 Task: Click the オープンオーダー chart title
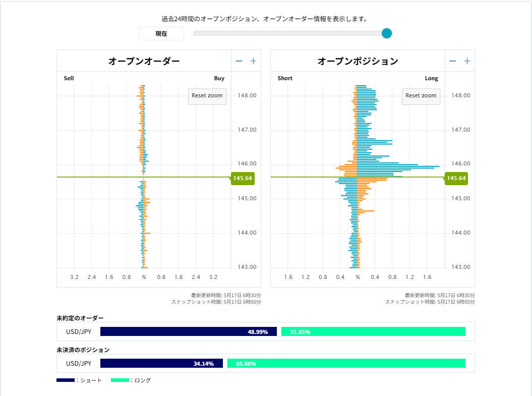click(144, 61)
